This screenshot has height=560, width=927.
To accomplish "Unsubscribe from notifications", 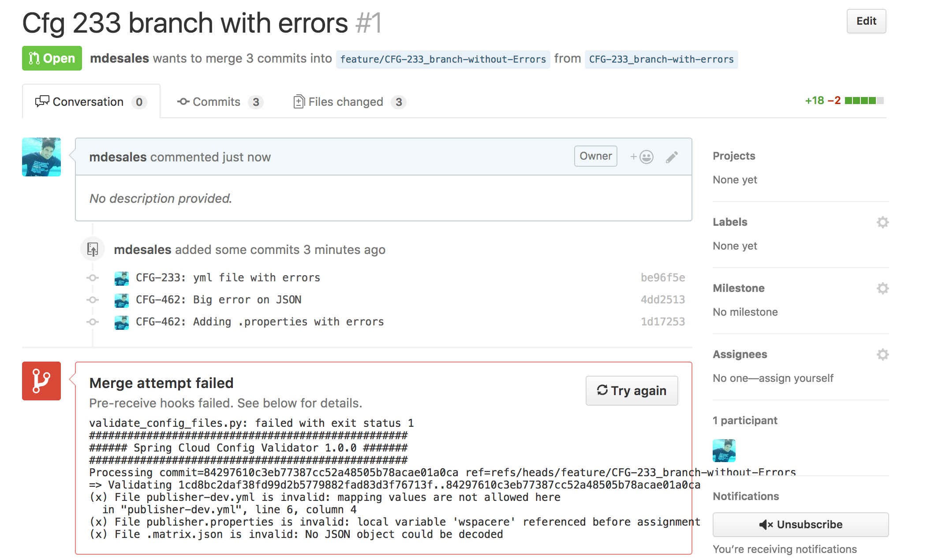I will click(x=800, y=524).
